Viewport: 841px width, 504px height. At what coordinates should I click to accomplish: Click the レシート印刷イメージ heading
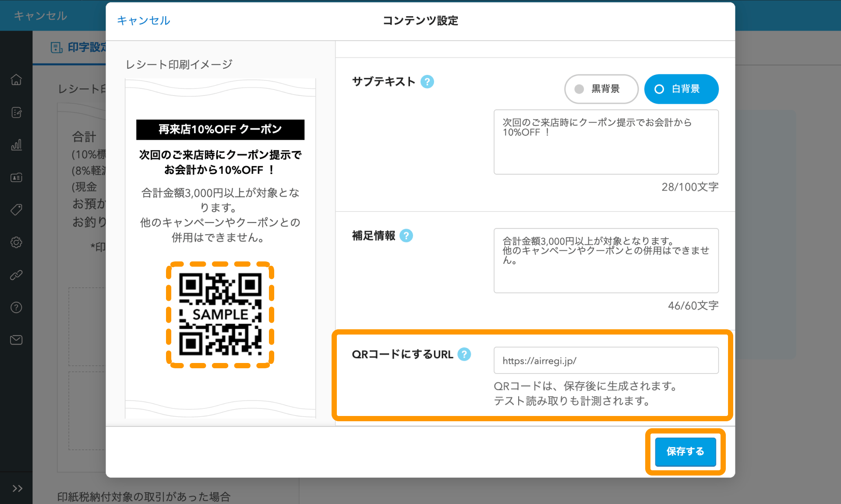pyautogui.click(x=179, y=65)
